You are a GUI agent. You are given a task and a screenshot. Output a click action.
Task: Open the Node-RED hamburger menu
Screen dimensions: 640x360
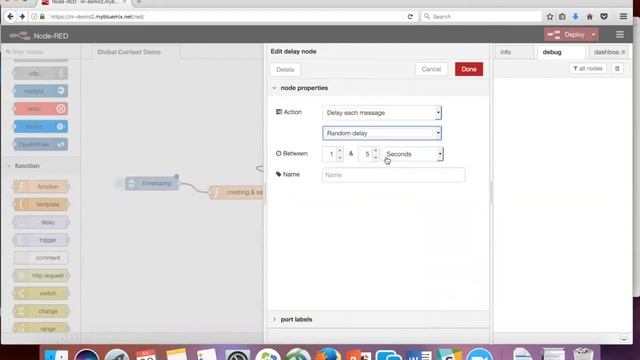(620, 35)
